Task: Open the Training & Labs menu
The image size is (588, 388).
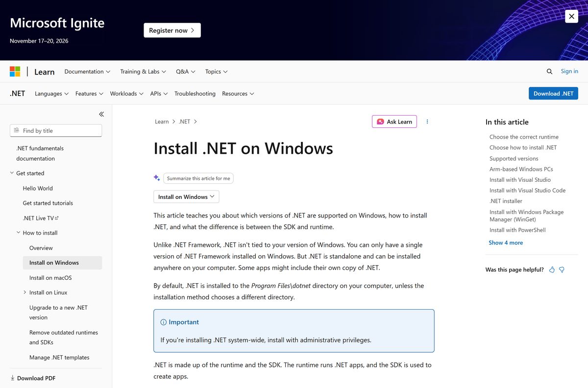Action: (143, 72)
